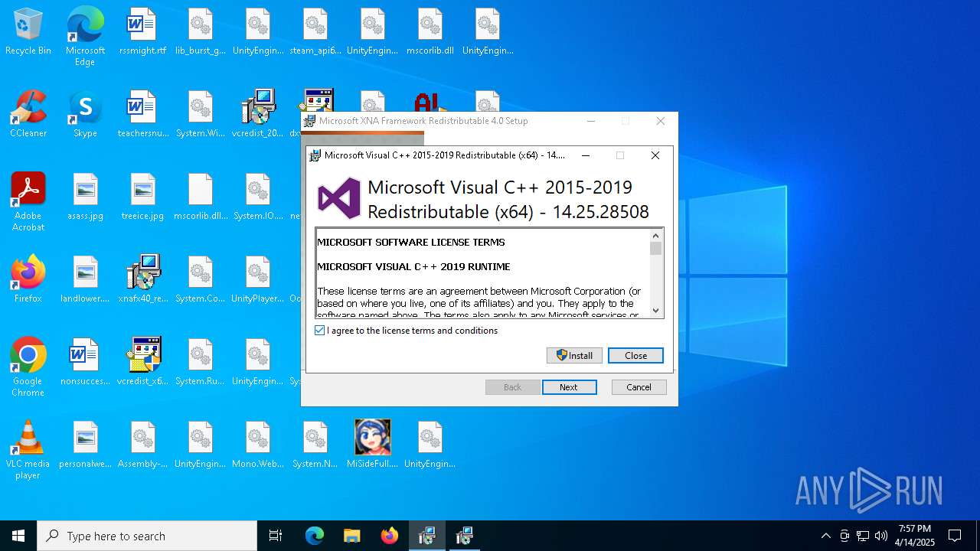Click the 'Type here to search' box

147,536
